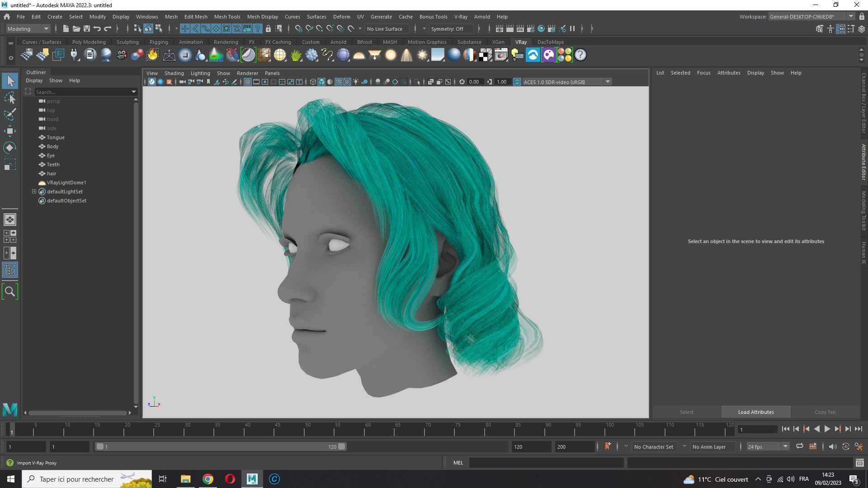Click the undo arrow in status line

(x=97, y=28)
